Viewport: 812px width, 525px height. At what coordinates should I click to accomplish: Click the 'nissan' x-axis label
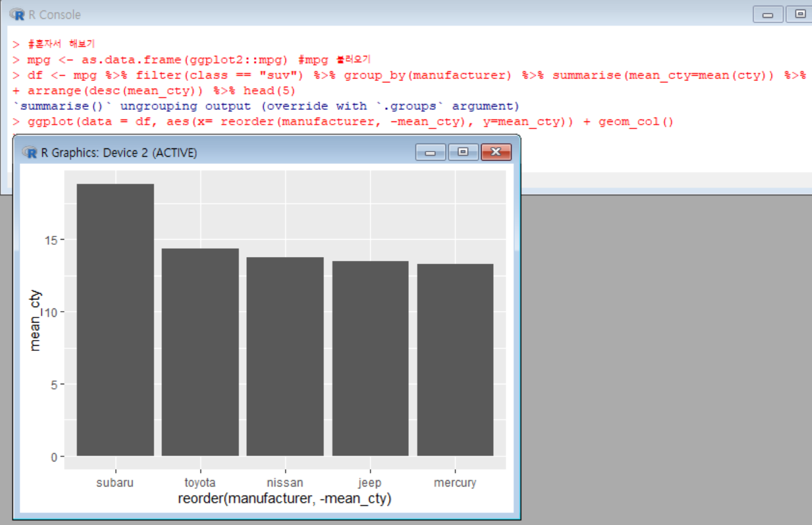285,483
